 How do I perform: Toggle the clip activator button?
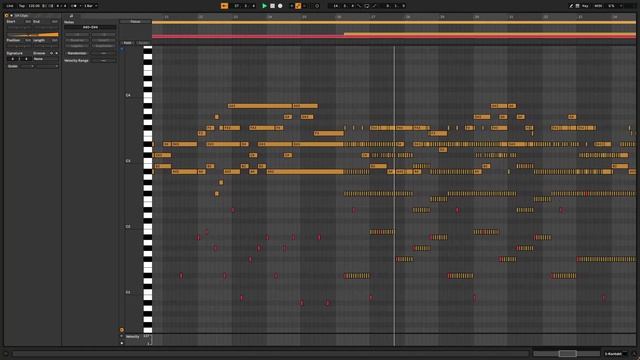pyautogui.click(x=6, y=16)
